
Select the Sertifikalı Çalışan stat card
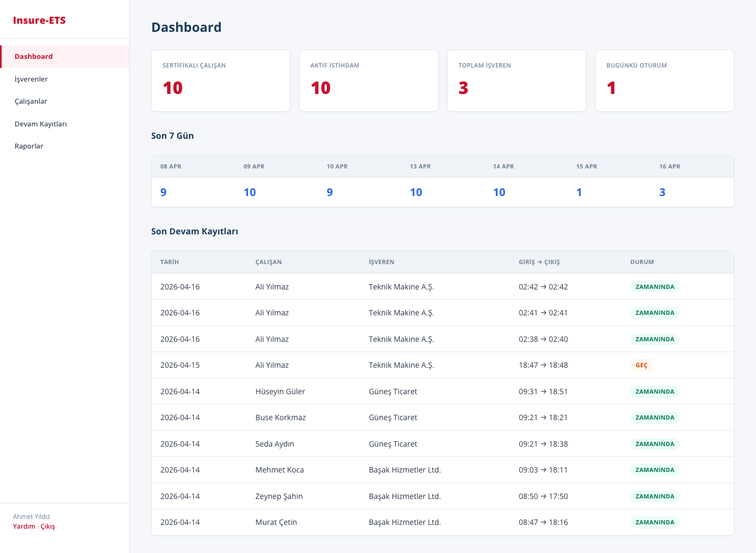coord(220,81)
